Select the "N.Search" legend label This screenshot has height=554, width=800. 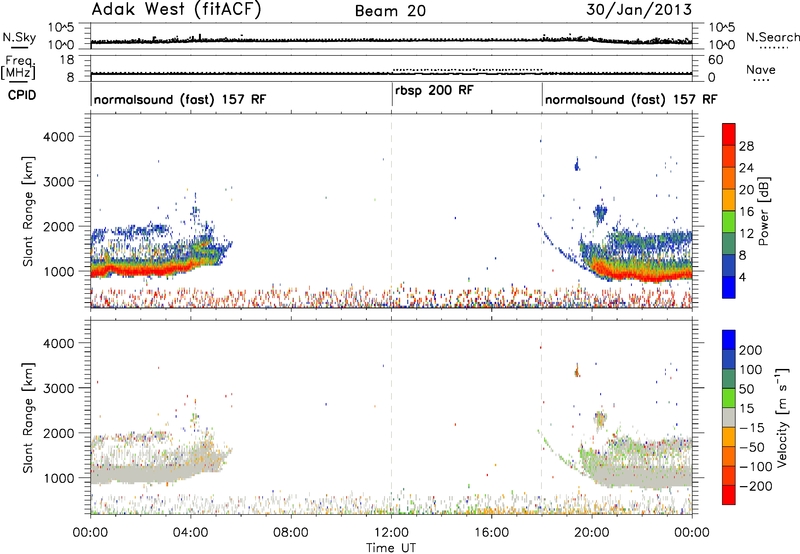coord(772,37)
